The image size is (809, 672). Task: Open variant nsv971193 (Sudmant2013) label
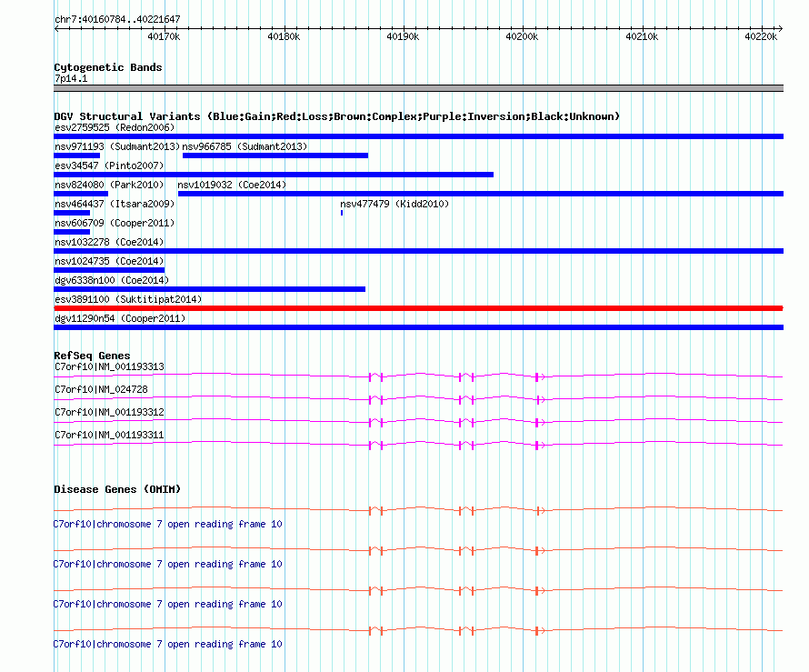click(117, 146)
